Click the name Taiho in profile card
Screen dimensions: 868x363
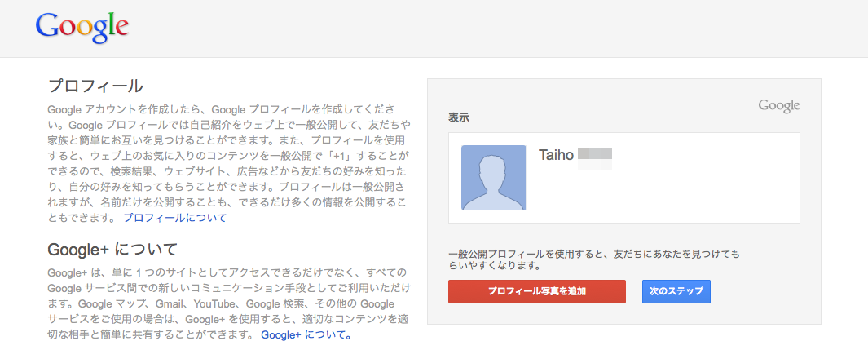pos(556,155)
